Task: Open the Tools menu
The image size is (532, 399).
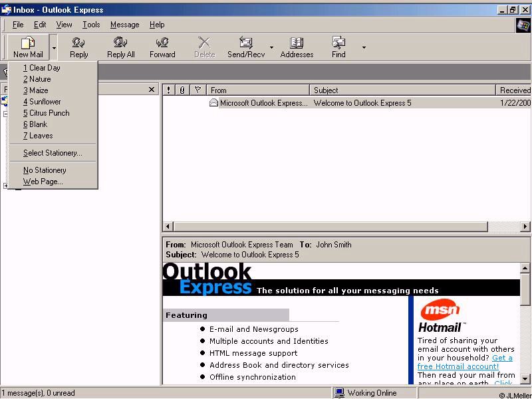Action: [x=91, y=25]
